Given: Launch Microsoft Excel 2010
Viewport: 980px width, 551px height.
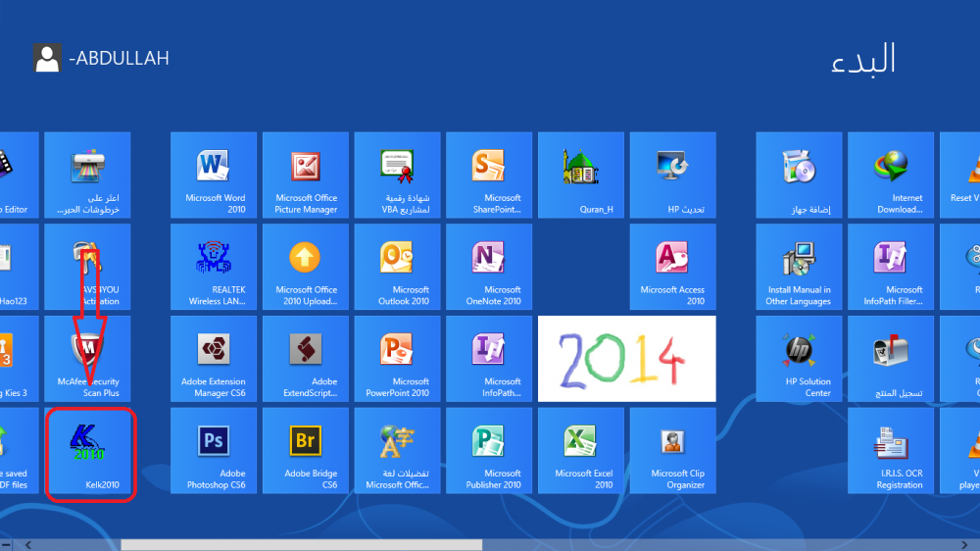Looking at the screenshot, I should coord(580,451).
